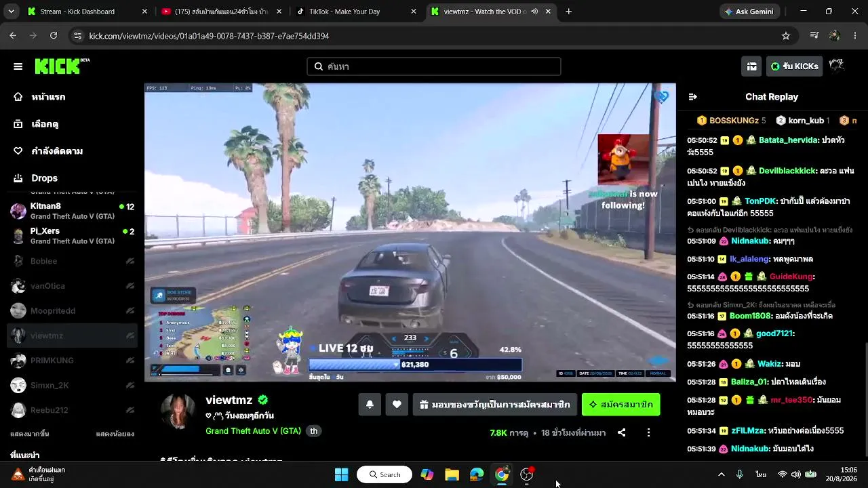Open Microsoft Edge from the taskbar
Image resolution: width=868 pixels, height=488 pixels.
pyautogui.click(x=477, y=474)
